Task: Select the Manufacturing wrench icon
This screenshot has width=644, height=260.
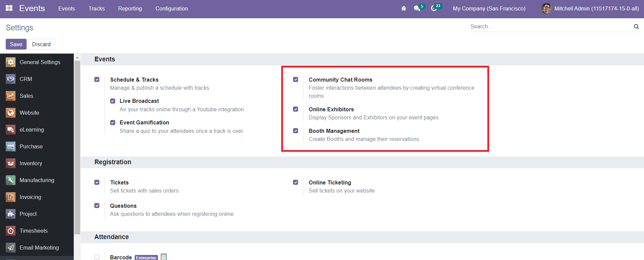Action: tap(10, 180)
